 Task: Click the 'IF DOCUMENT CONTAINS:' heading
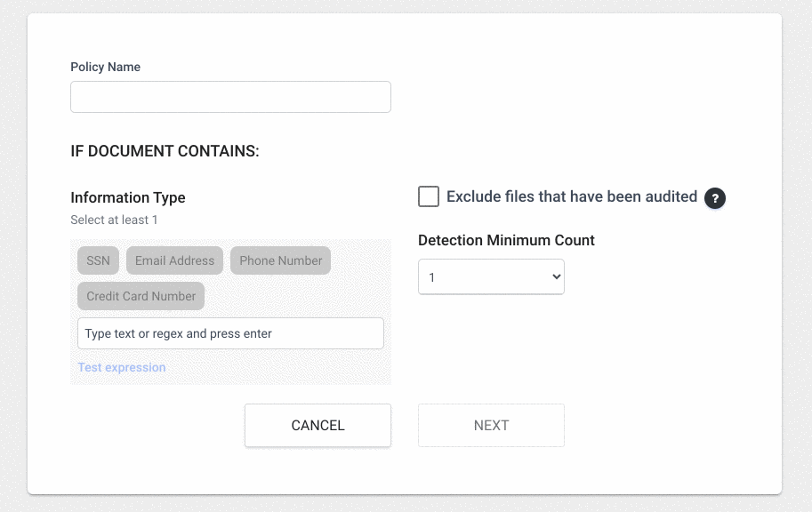pyautogui.click(x=165, y=151)
